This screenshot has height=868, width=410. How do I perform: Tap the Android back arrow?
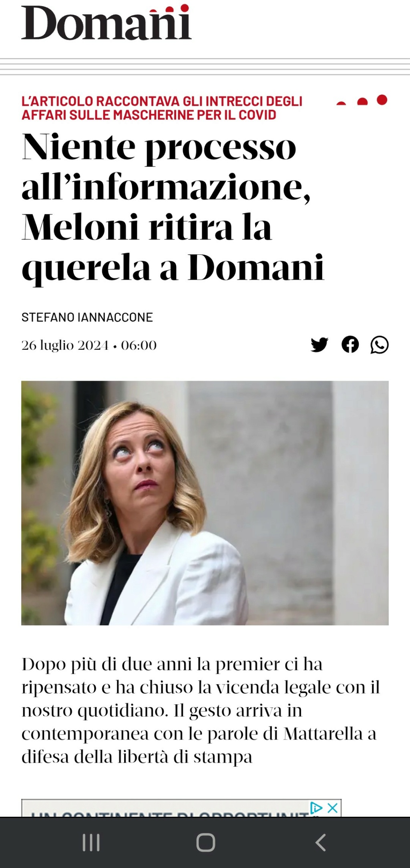point(320,843)
